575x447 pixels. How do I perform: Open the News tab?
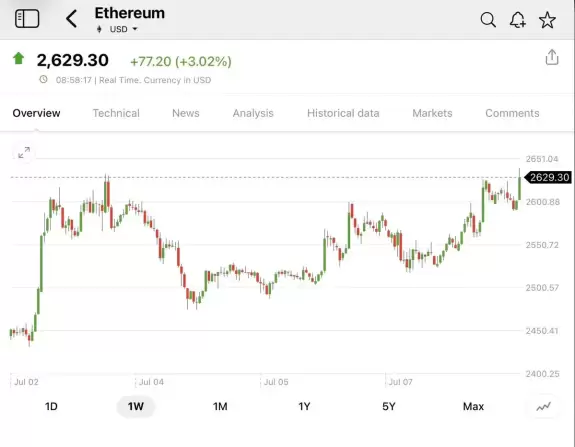tap(186, 113)
